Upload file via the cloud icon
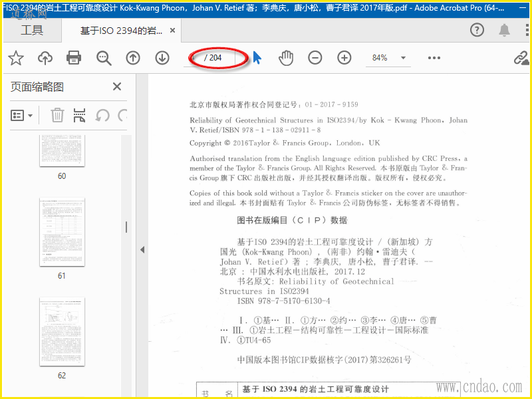 (x=45, y=58)
